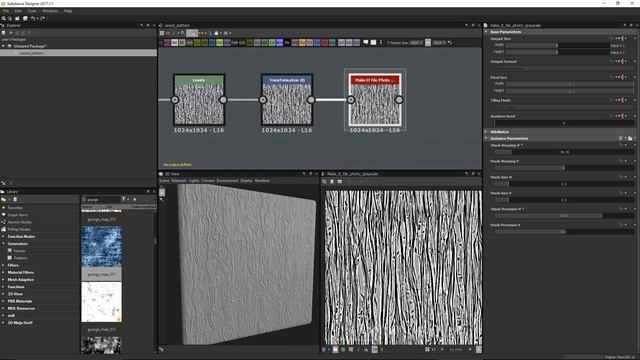
Task: Select the blue grunge map thumbnail
Action: (101, 247)
